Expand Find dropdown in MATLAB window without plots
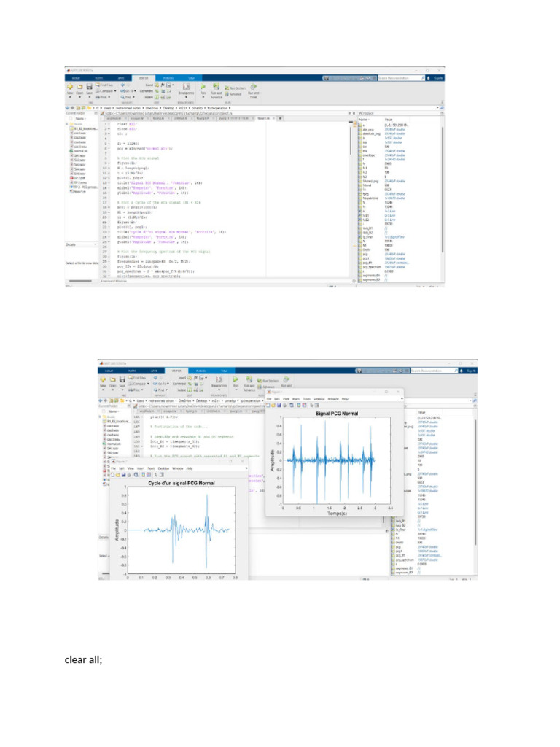The height and width of the screenshot is (747, 560). pyautogui.click(x=133, y=97)
